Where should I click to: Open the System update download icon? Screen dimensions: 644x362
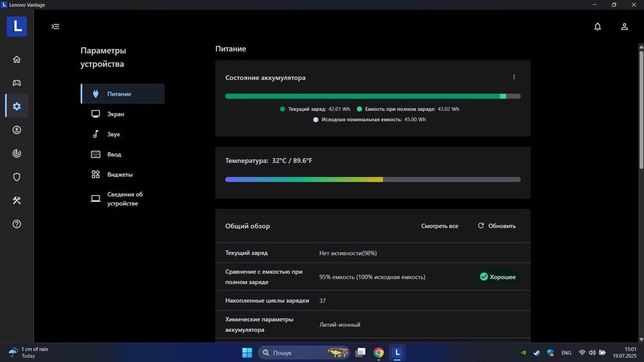[x=17, y=130]
